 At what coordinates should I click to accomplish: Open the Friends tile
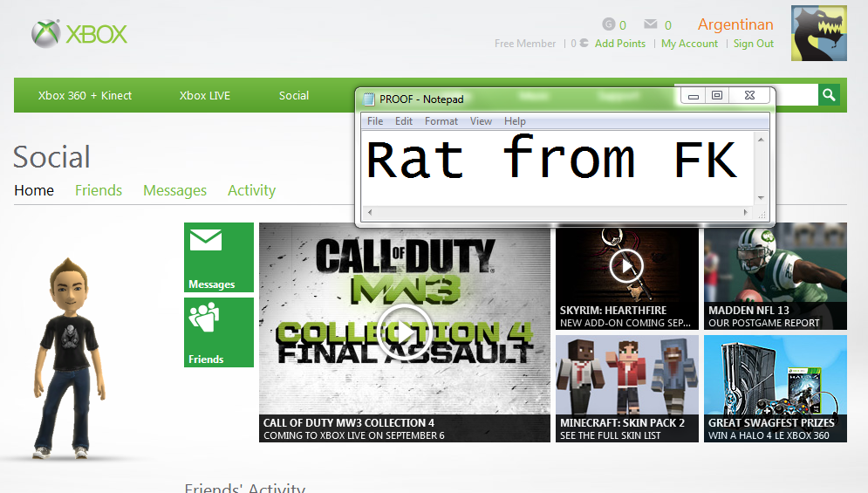point(219,332)
